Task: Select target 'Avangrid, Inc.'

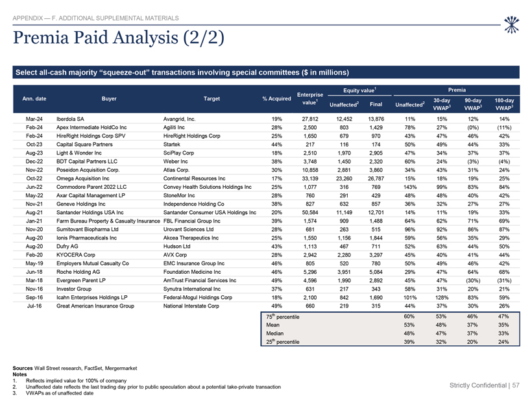Action: pos(180,119)
